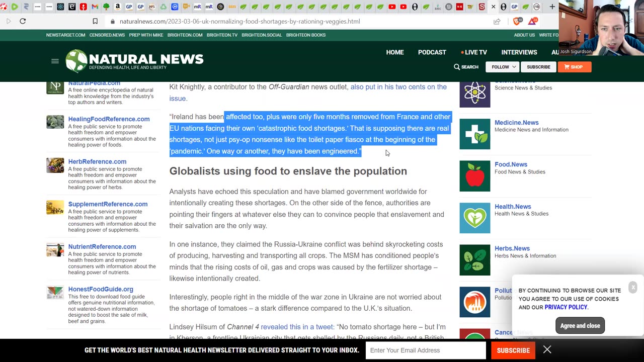
Task: Open the Brighteon Books top link
Action: (x=306, y=35)
